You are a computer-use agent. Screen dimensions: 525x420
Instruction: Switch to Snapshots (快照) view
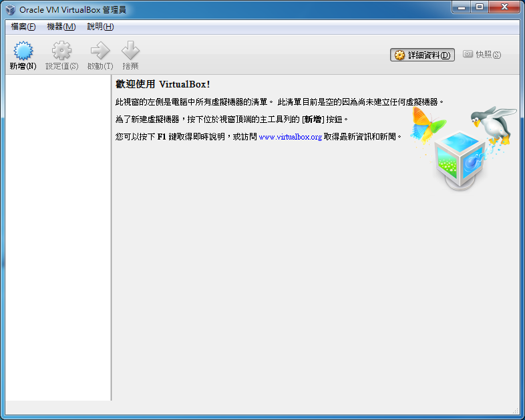tap(482, 55)
